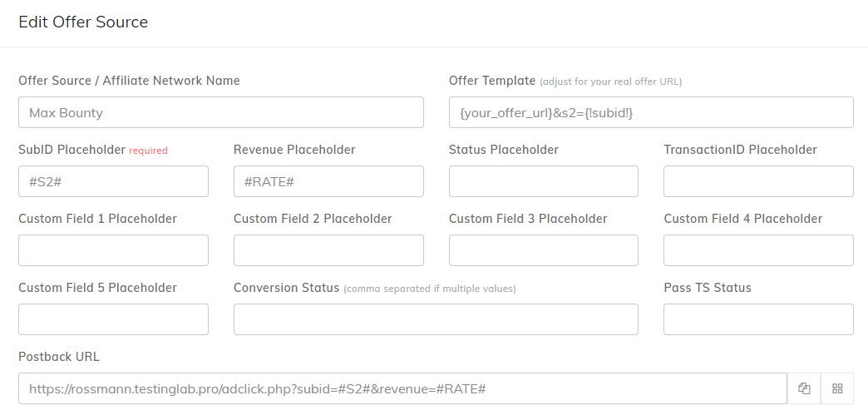This screenshot has height=415, width=868.
Task: Focus the Custom Field 2 Placeholder input
Action: (328, 249)
